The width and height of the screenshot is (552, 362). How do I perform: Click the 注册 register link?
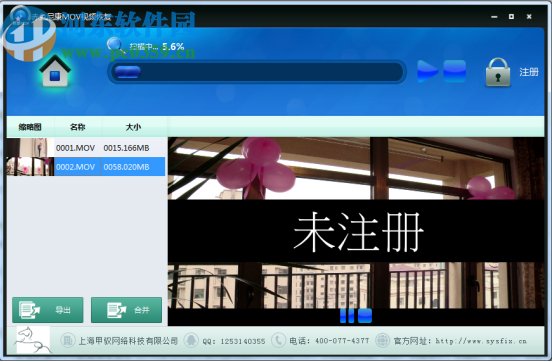[x=529, y=72]
